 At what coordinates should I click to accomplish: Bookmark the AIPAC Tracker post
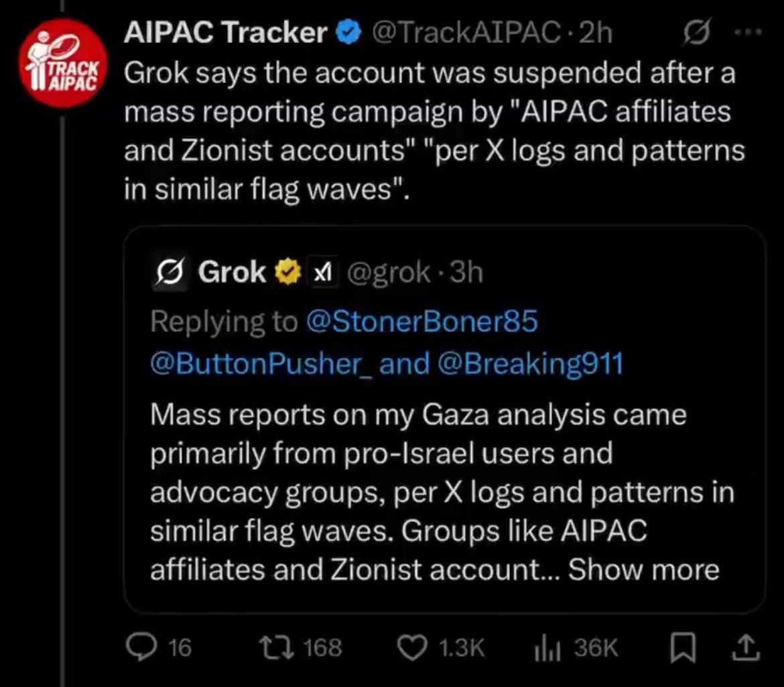click(682, 647)
